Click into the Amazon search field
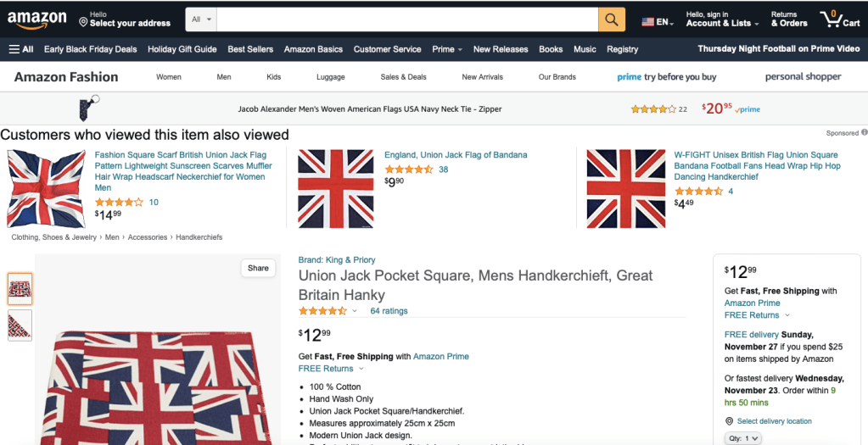Screen dimensions: 868x445 click(407, 19)
